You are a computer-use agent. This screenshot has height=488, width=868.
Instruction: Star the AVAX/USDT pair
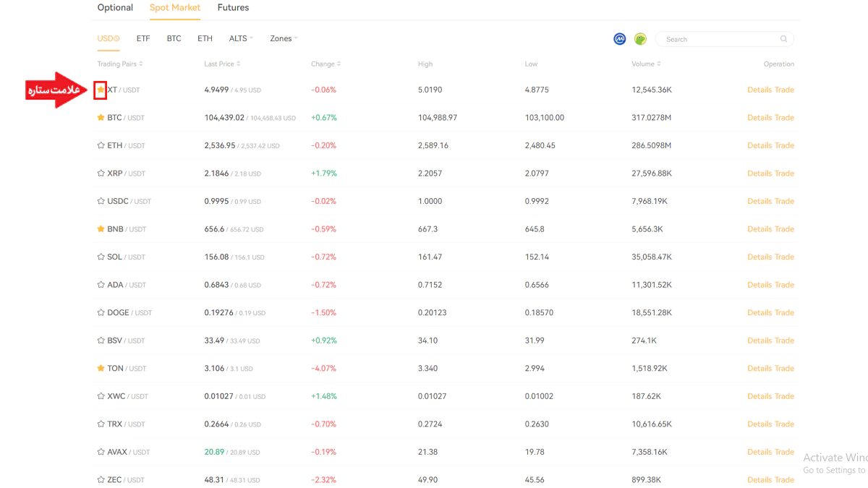pos(101,452)
